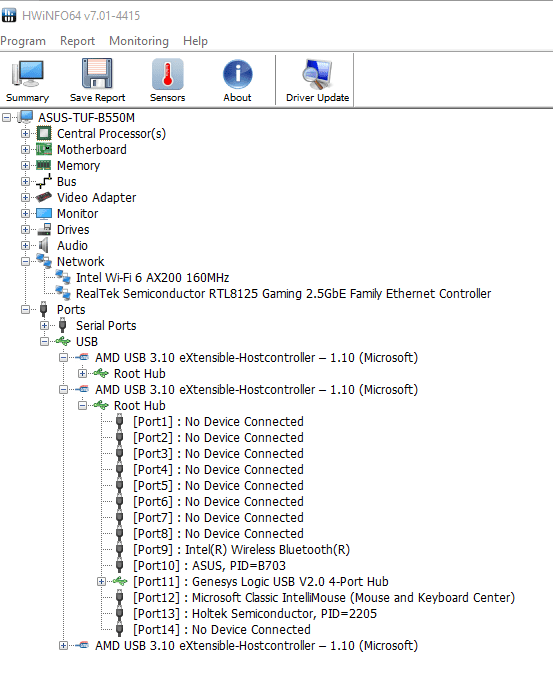Select 'Intel Wi-Fi 6 AX200 160MHz' entry
The width and height of the screenshot is (553, 675).
tap(153, 277)
